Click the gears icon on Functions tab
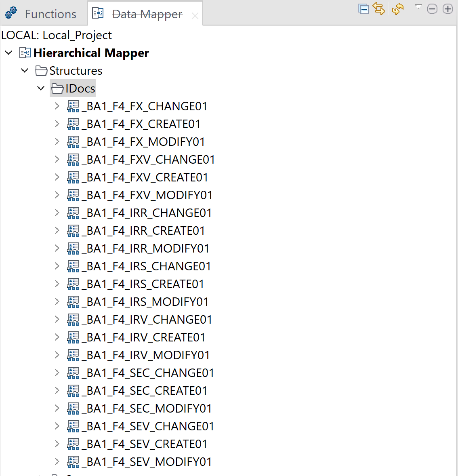The height and width of the screenshot is (476, 458). (x=11, y=13)
